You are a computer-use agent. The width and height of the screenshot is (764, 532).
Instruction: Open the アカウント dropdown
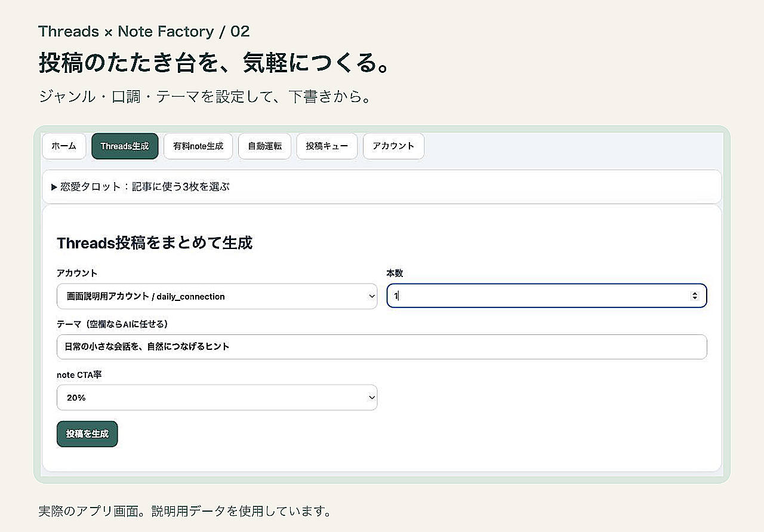pos(217,296)
